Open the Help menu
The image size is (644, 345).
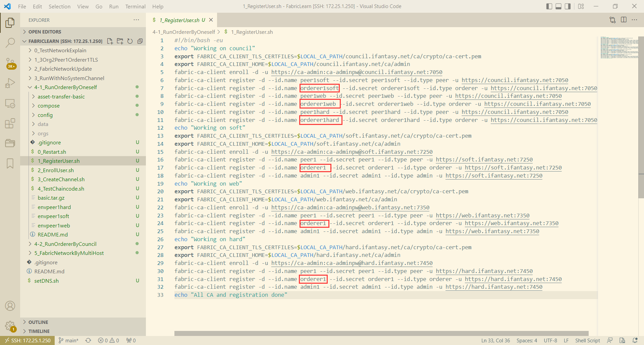[158, 6]
